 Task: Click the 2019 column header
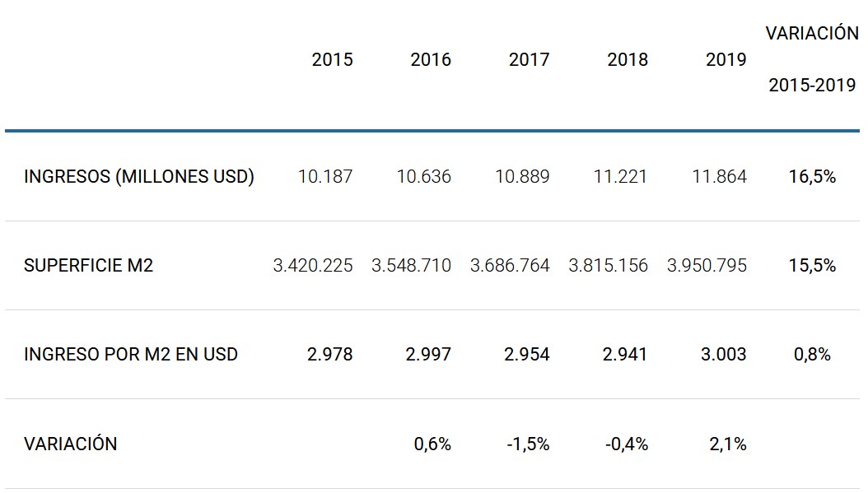[726, 60]
